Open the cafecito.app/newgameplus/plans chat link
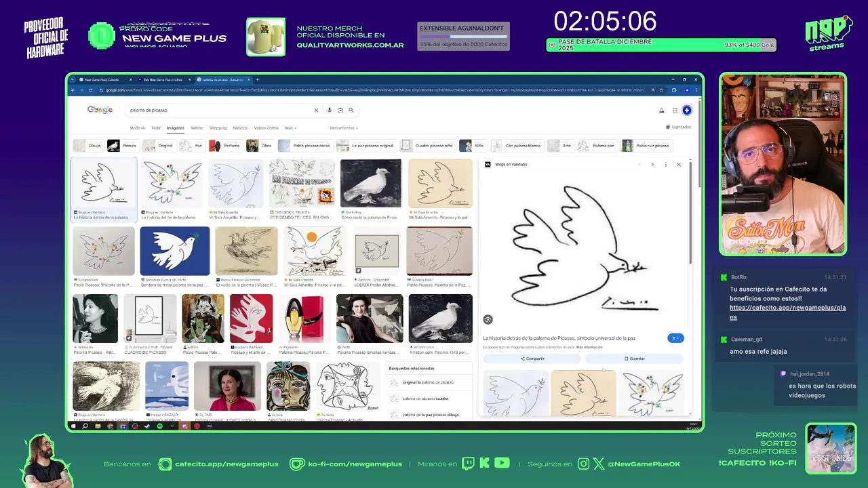Viewport: 868px width, 488px height. pos(788,312)
